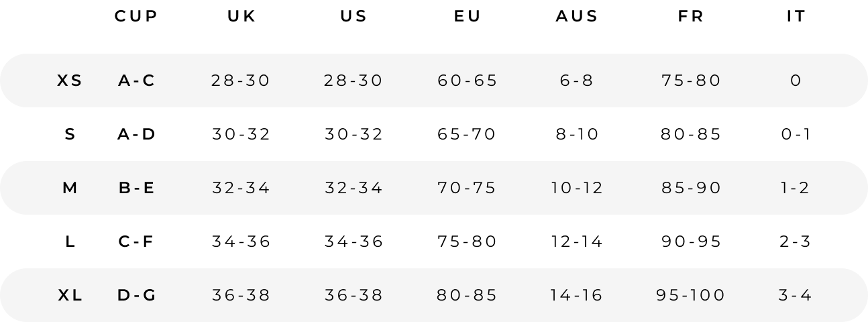Click IT size 3-4
The height and width of the screenshot is (322, 868).
coord(796,295)
